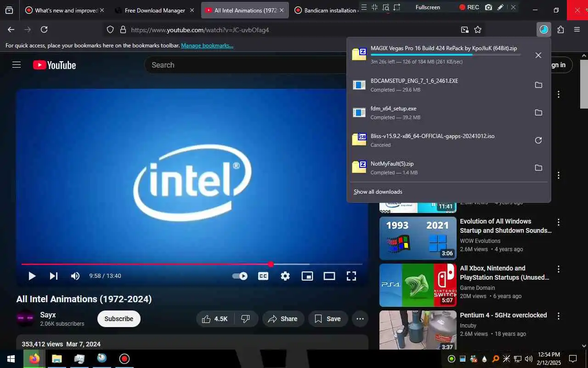Screen dimensions: 588x368
Task: Subscribe to the Sayx channel
Action: point(119,319)
